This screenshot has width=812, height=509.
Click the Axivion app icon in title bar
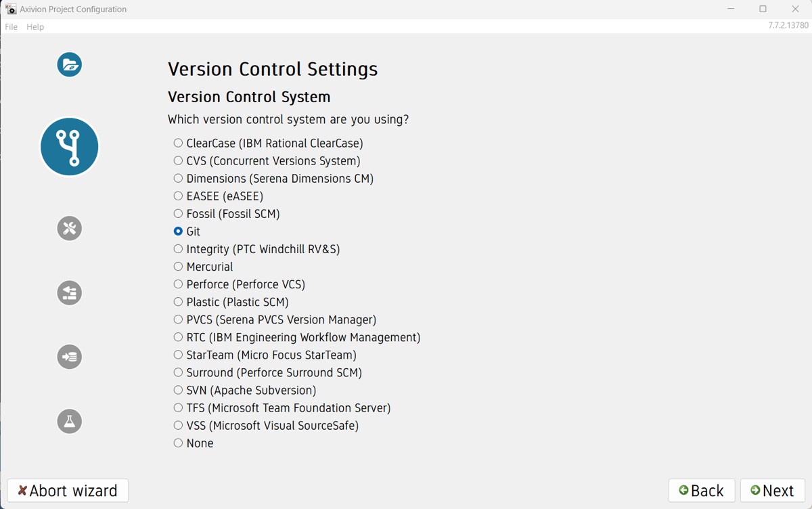11,9
